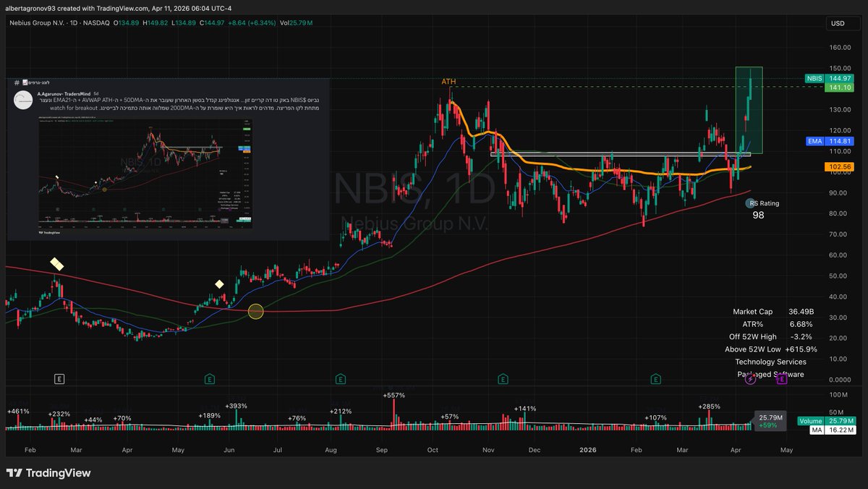Click the green E earnings marker near +141%
The width and height of the screenshot is (868, 489).
tap(503, 378)
